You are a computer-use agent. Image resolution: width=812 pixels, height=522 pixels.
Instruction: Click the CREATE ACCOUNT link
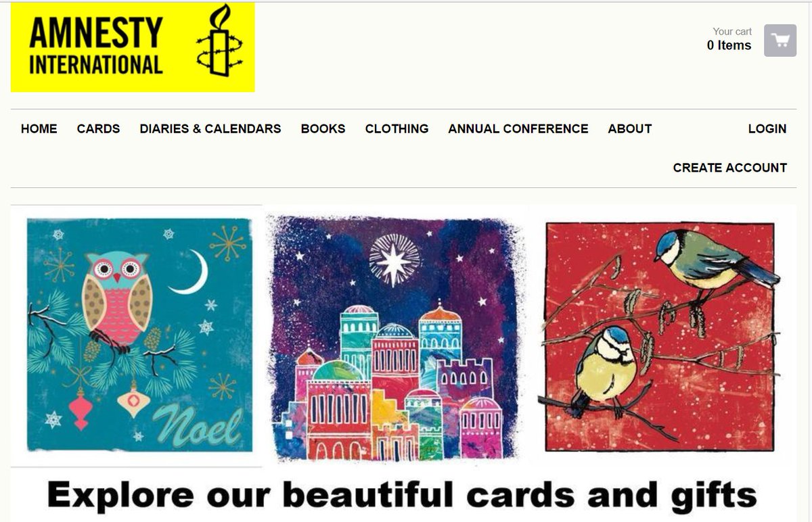pyautogui.click(x=730, y=168)
